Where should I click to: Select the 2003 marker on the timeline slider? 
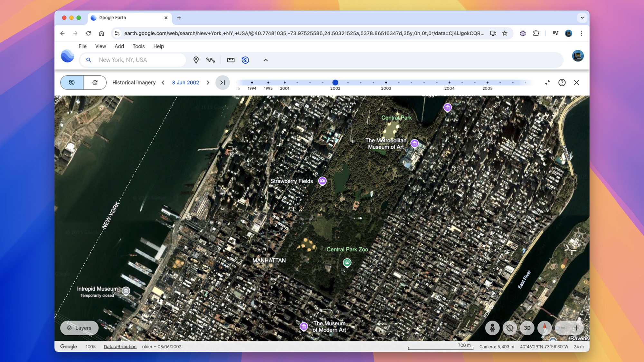(386, 82)
